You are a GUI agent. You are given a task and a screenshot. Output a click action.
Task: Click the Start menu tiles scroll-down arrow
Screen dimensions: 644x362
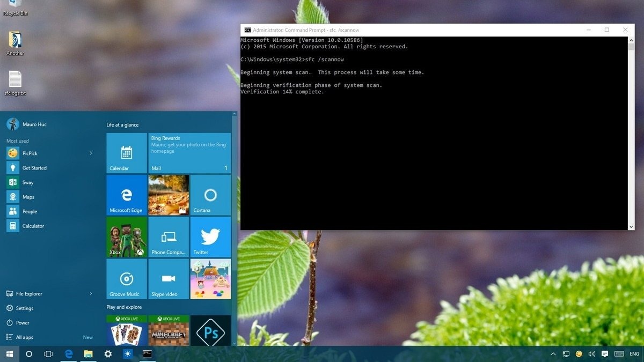[x=234, y=342]
